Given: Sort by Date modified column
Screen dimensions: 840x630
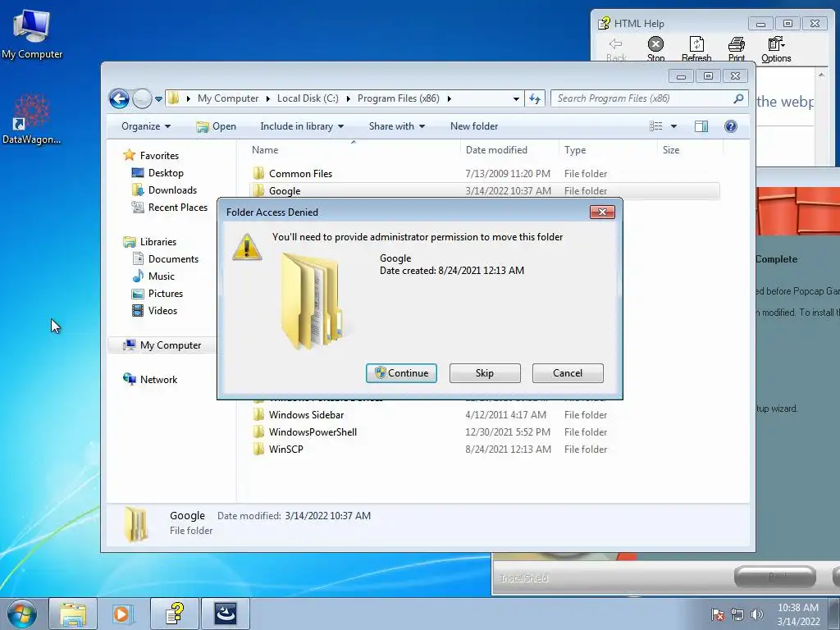Looking at the screenshot, I should point(509,150).
